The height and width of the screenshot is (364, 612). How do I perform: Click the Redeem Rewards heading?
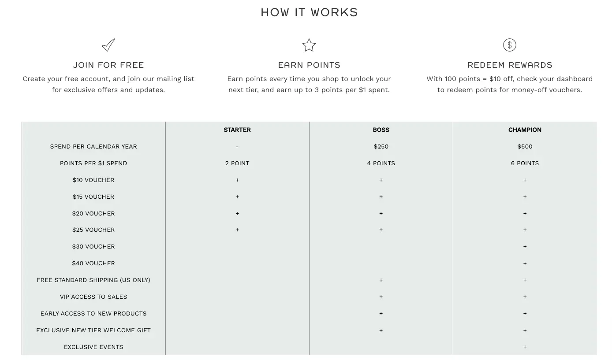(x=509, y=65)
